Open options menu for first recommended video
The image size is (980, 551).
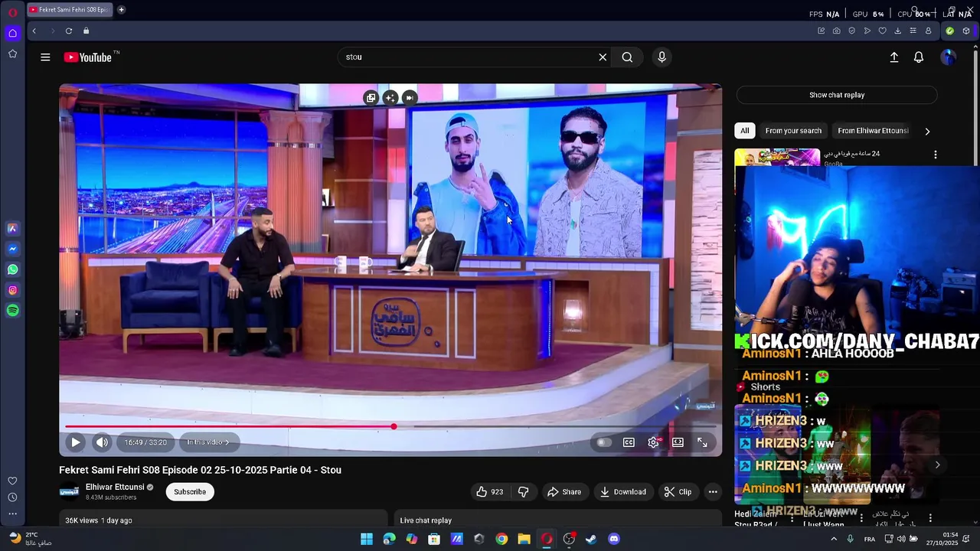935,155
